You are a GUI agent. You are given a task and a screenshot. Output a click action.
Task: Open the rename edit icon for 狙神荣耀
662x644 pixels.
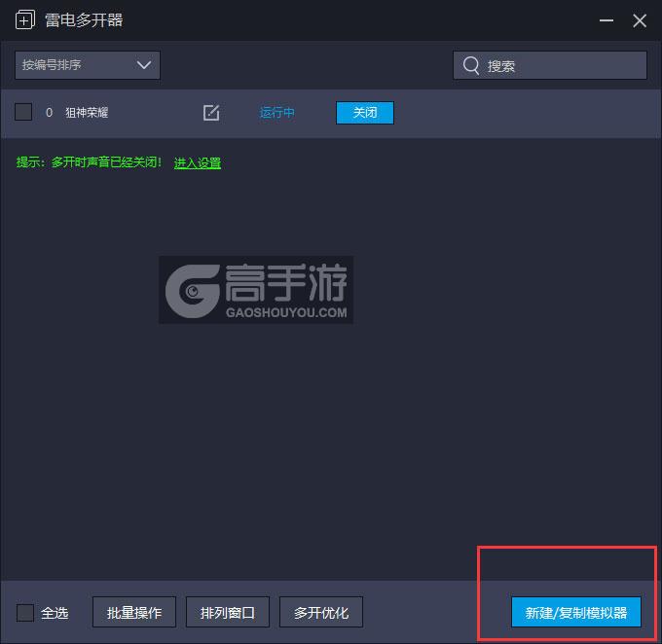click(x=211, y=113)
